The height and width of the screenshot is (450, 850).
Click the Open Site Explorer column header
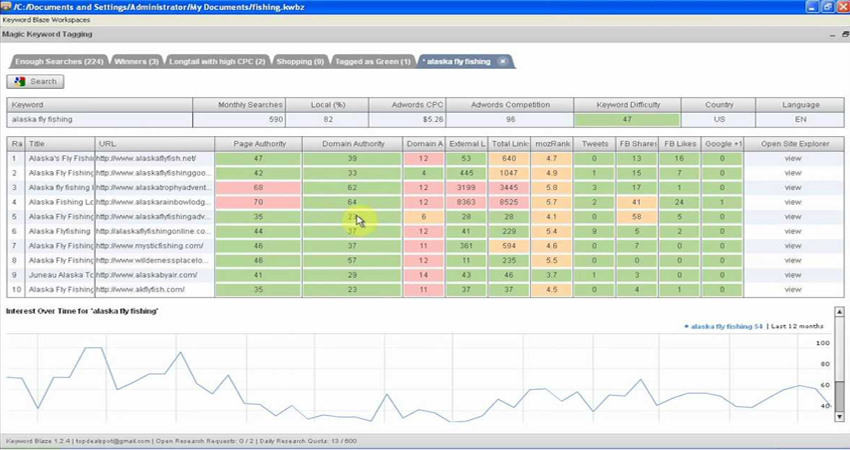[795, 144]
